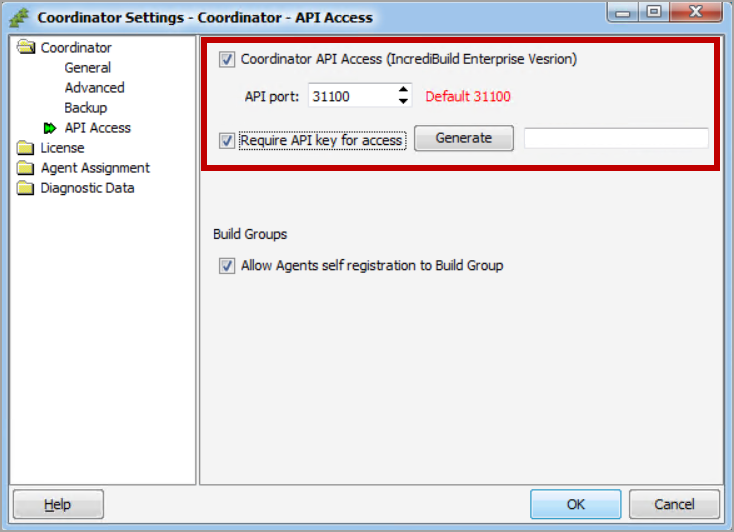Click the Coordinator folder icon in tree
Image resolution: width=734 pixels, height=532 pixels.
25,48
